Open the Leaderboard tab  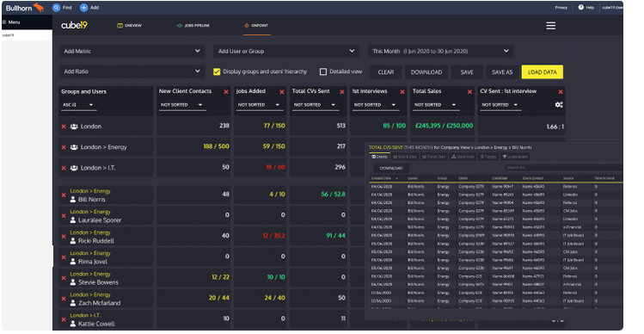(515, 157)
